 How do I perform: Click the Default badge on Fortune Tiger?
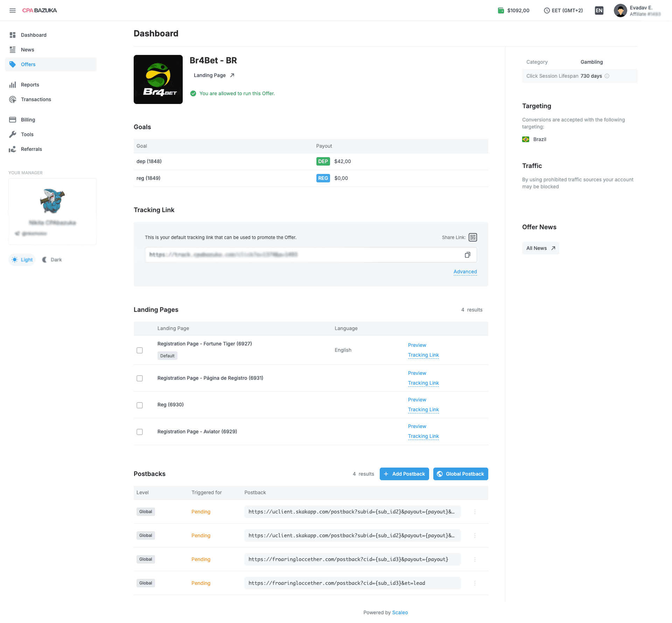[167, 356]
